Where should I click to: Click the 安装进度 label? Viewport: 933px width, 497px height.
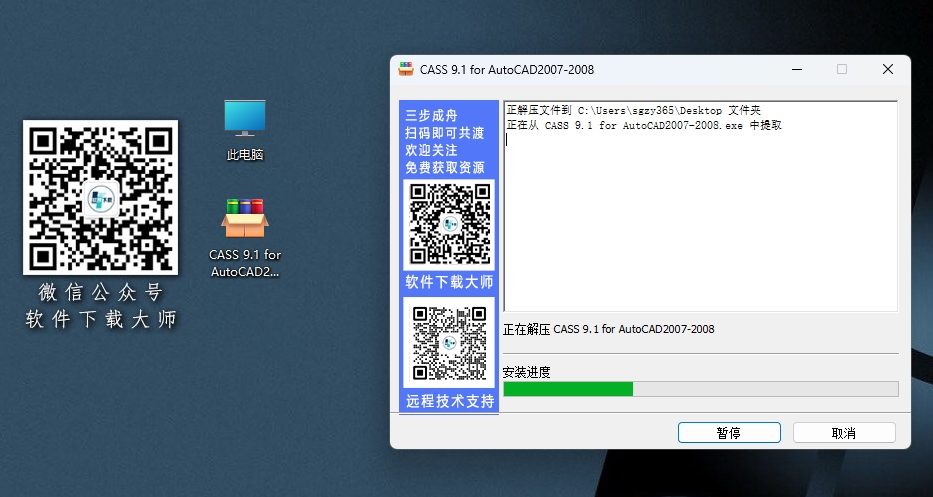click(x=526, y=372)
